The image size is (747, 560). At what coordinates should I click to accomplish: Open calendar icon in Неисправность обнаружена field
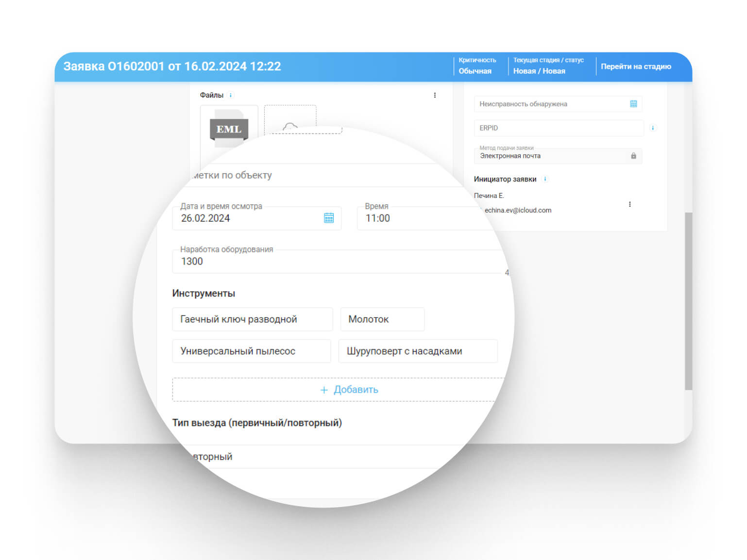(x=633, y=104)
